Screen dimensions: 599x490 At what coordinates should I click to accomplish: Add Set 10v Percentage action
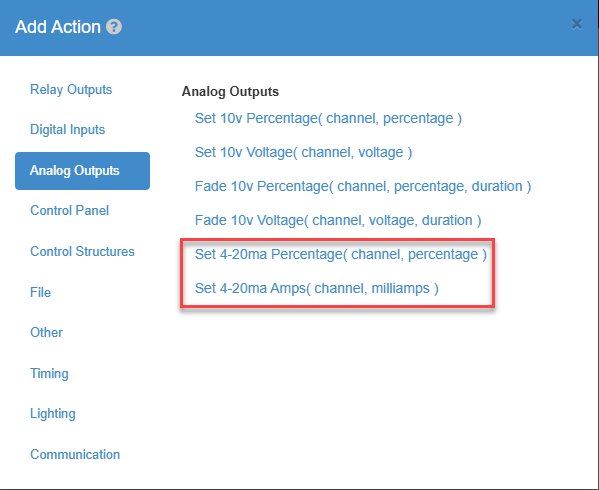click(328, 118)
